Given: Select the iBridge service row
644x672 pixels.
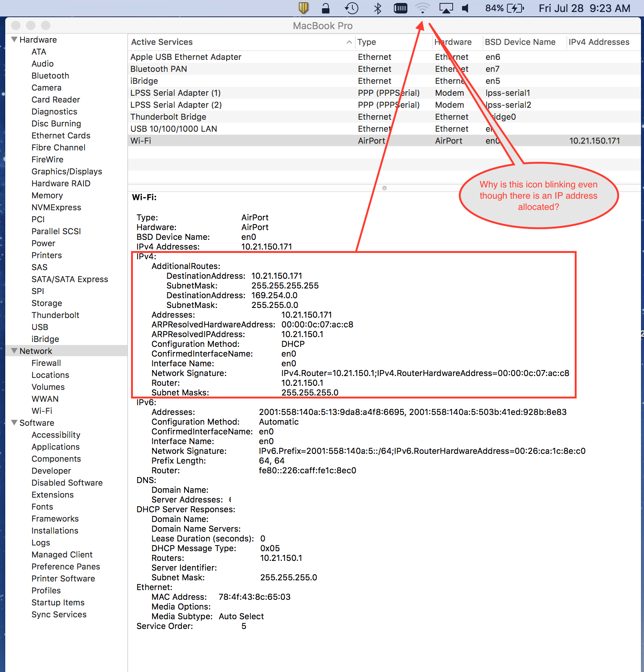Looking at the screenshot, I should pos(384,81).
